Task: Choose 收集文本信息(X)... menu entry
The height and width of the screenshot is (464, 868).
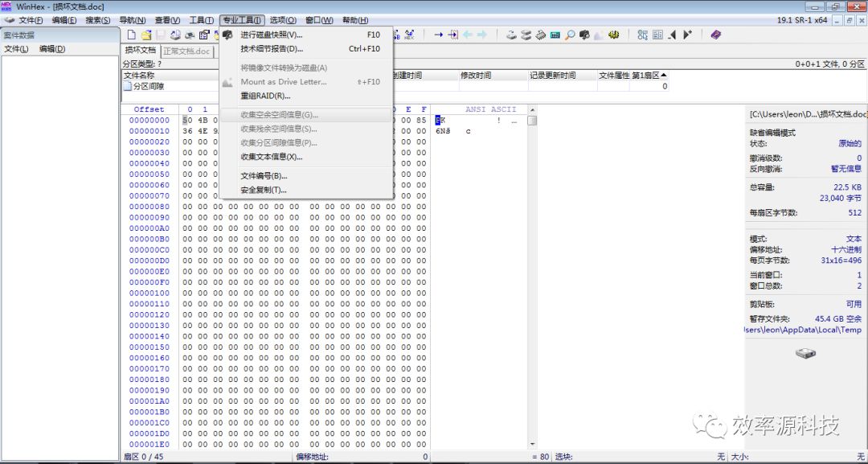Action: pyautogui.click(x=307, y=157)
